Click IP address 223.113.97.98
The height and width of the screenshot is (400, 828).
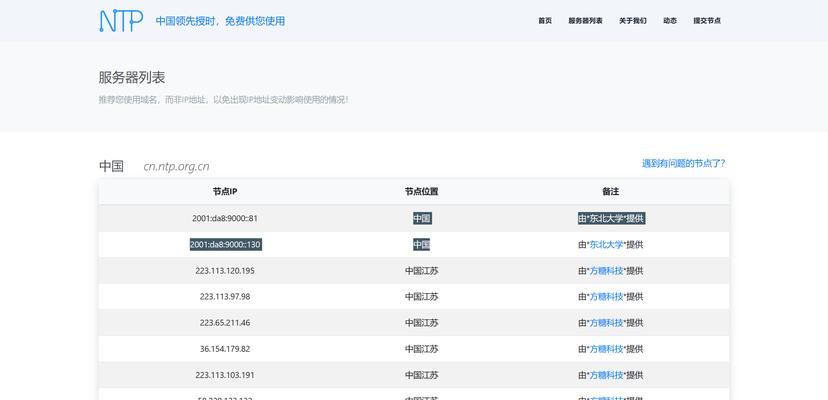point(225,297)
